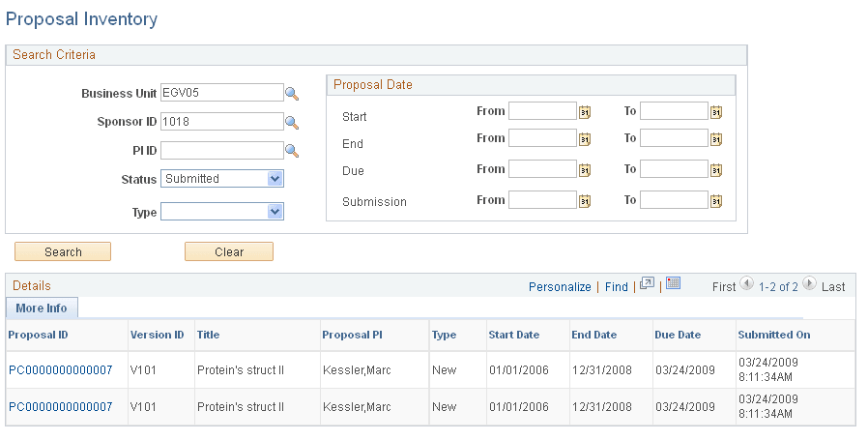The height and width of the screenshot is (440, 868).
Task: Open first PC0000000000007 proposal link
Action: click(x=61, y=370)
